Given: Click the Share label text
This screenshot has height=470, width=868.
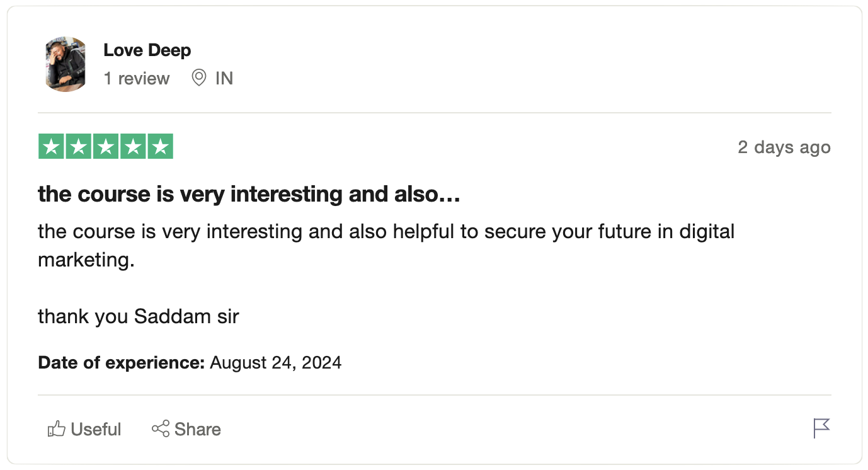Looking at the screenshot, I should click(x=198, y=429).
